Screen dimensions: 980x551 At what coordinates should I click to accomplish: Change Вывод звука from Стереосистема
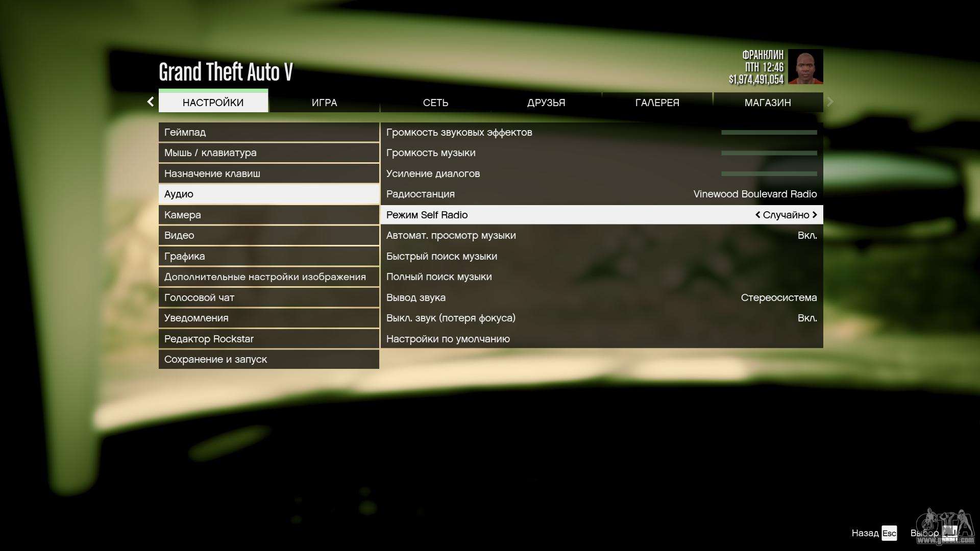[x=602, y=297]
